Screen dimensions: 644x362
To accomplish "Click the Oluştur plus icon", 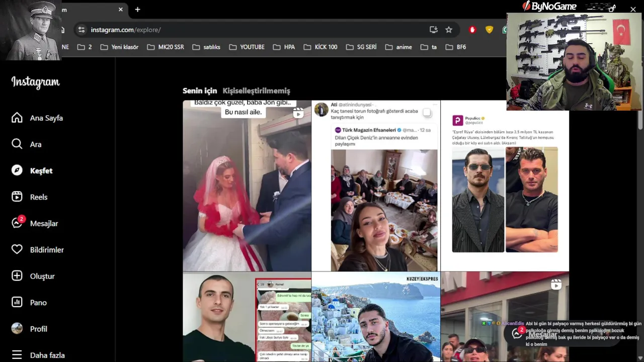I will tap(17, 276).
